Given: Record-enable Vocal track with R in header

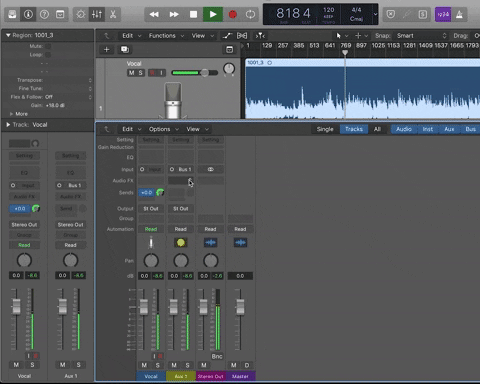Looking at the screenshot, I should [x=153, y=73].
